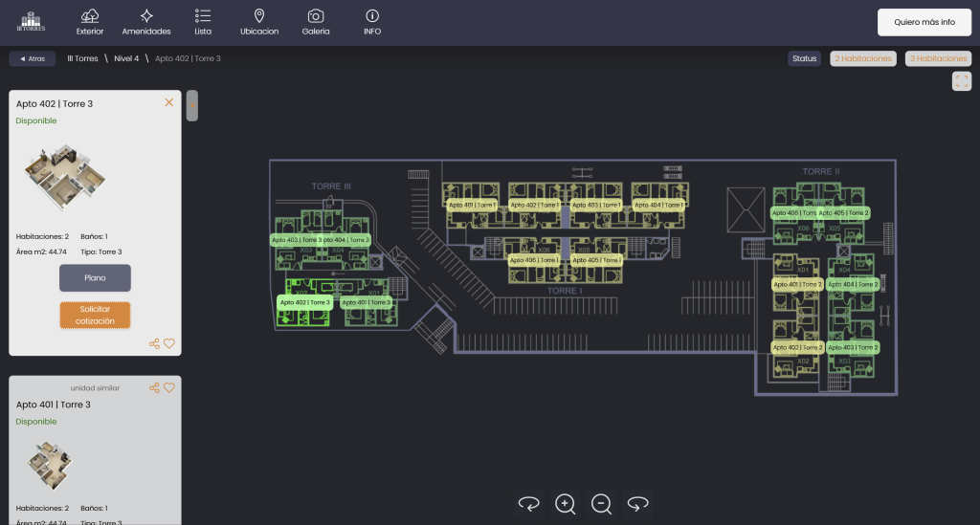Click Solicitar cotización button
Viewport: 980px width, 525px height.
[x=95, y=315]
